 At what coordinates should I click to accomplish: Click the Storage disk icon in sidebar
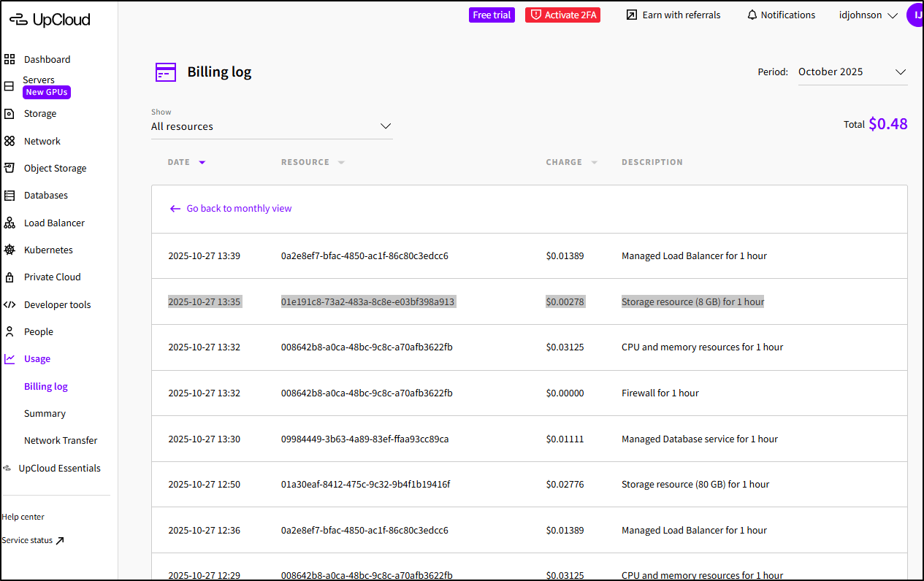coord(9,114)
